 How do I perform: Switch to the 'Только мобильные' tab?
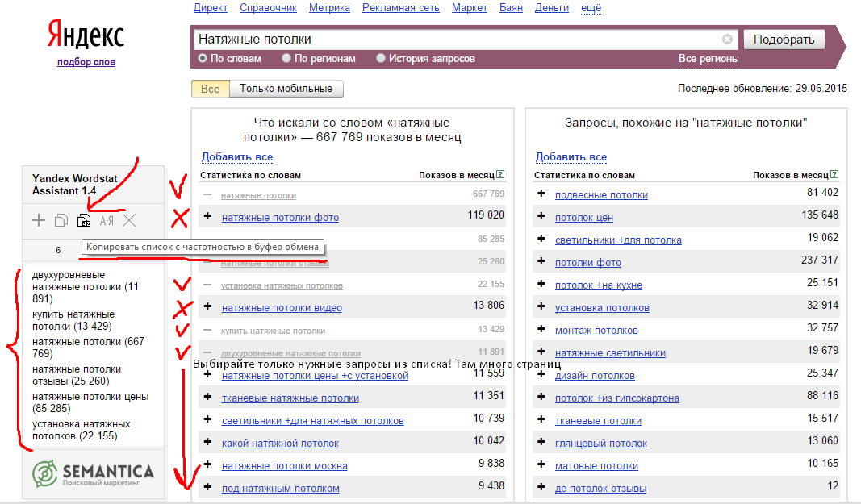point(286,89)
